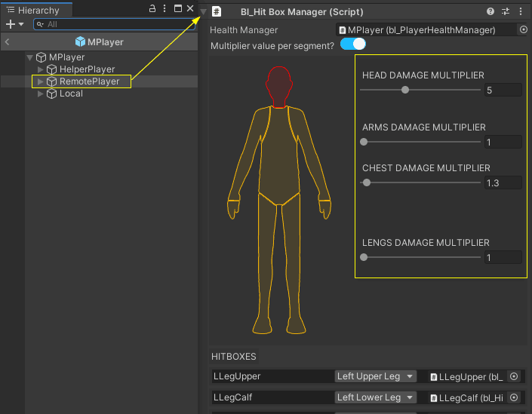Image resolution: width=532 pixels, height=414 pixels.
Task: Select RemotePlayer in the hierarchy
Action: (x=89, y=81)
